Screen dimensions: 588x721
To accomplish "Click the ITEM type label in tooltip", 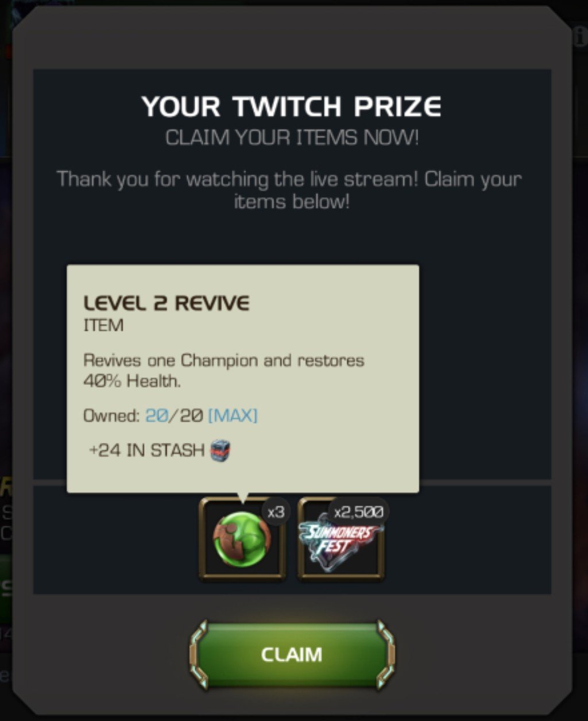I will tap(103, 326).
